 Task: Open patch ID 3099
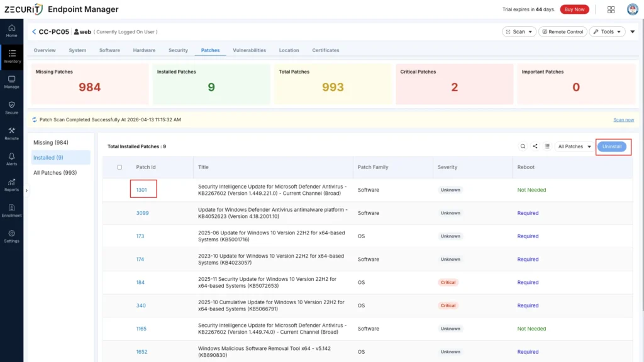(142, 213)
